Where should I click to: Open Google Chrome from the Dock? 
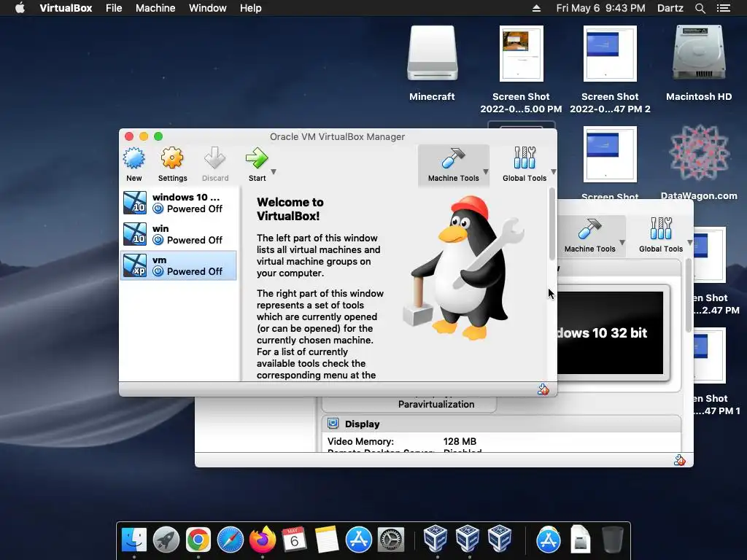(198, 540)
